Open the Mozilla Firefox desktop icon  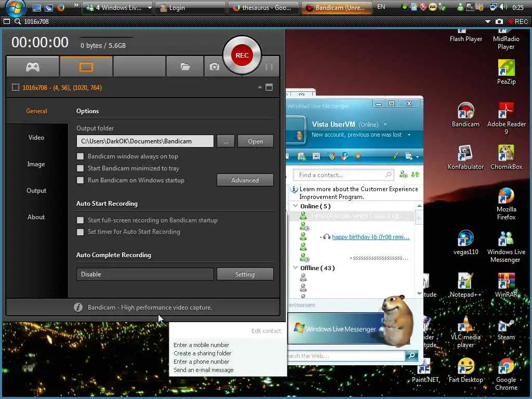point(506,204)
